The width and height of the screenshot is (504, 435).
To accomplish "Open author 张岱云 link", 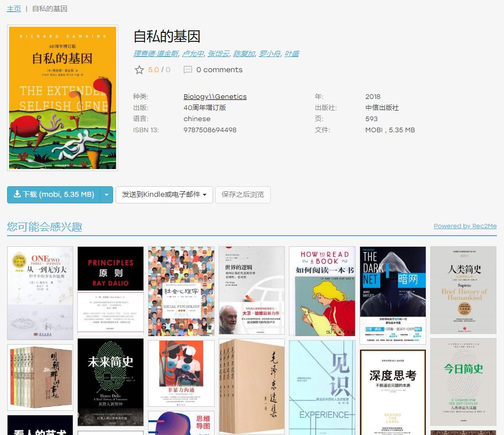I will click(219, 53).
